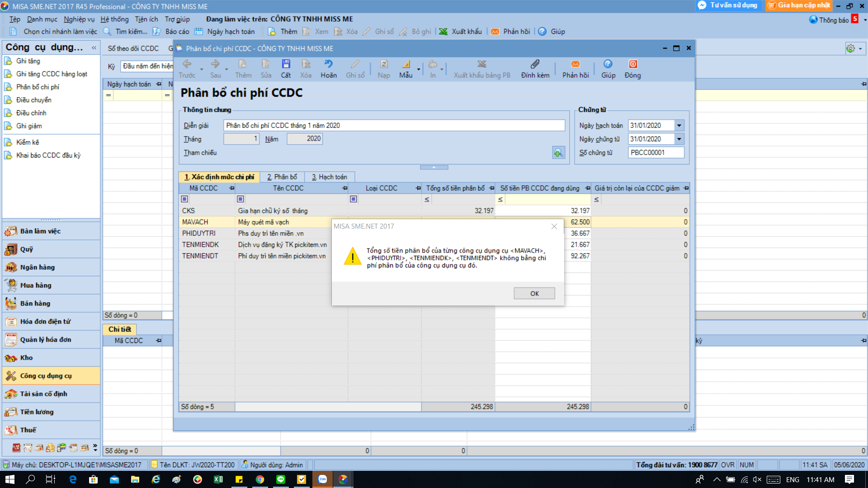Screen dimensions: 868x488
Task: Toggle the Mã CCDC column filter box
Action: coord(184,199)
